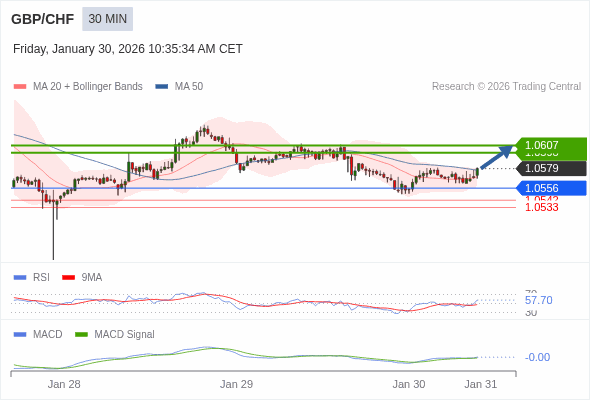590x400 pixels.
Task: Click the green MACD Signal legend swatch
Action: (x=81, y=335)
